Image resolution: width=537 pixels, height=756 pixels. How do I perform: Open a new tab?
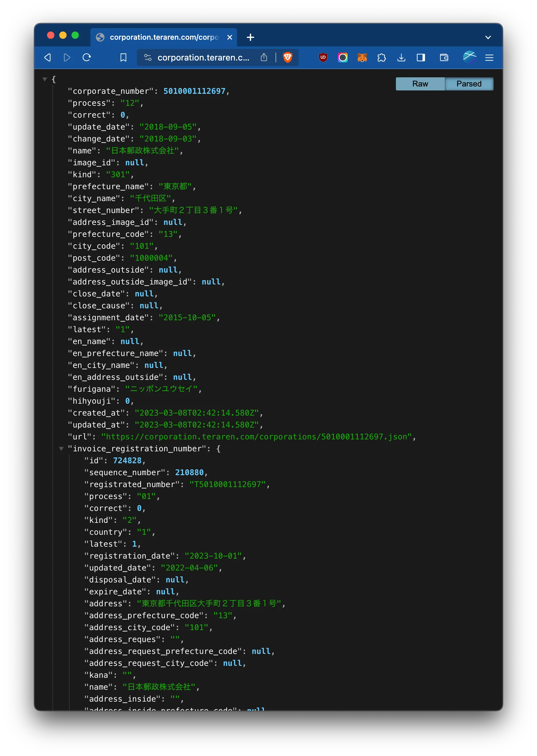[250, 37]
